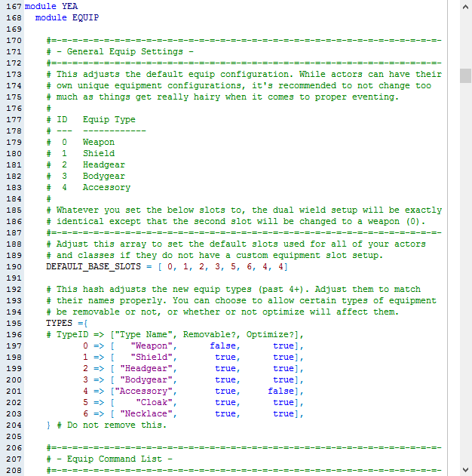Click the "Equip Command List" comment
The image size is (472, 476).
tap(109, 459)
